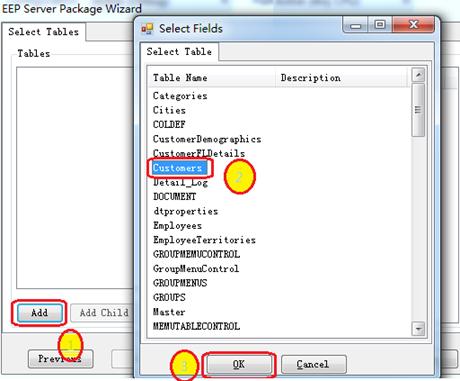Select the Categories table entry
Viewport: 460px width, 381px height.
coord(180,96)
